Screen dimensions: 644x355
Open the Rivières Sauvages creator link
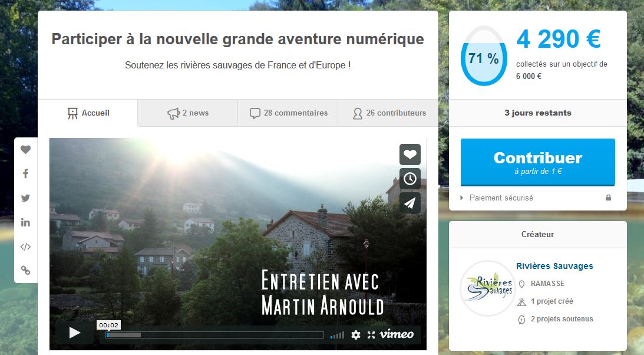point(554,266)
